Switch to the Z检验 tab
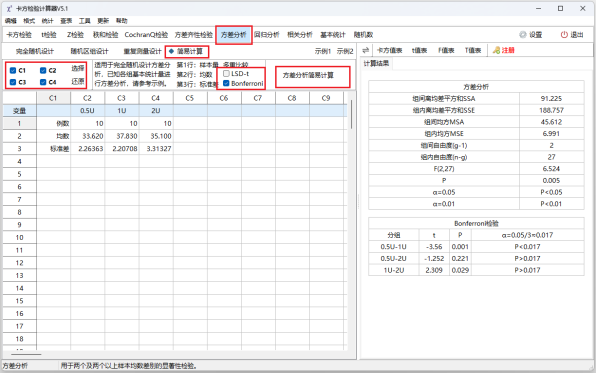The image size is (596, 373). coord(75,35)
